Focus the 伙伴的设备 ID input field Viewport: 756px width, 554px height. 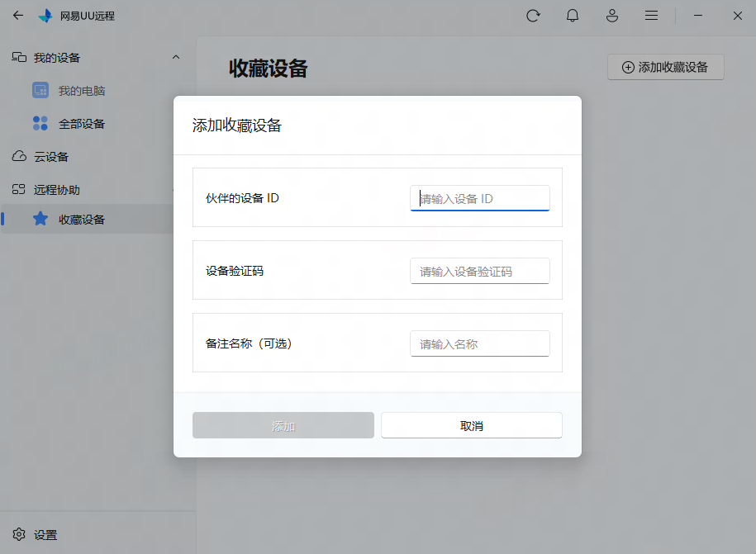point(480,198)
